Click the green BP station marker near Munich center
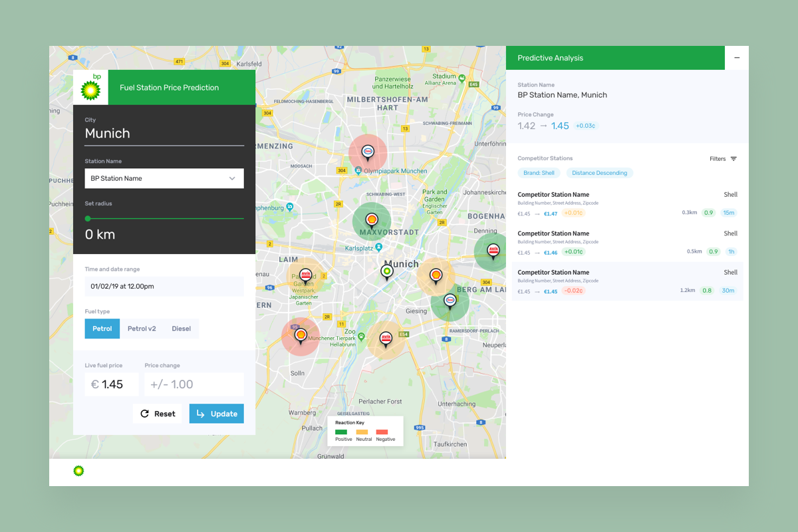This screenshot has width=798, height=532. 387,271
